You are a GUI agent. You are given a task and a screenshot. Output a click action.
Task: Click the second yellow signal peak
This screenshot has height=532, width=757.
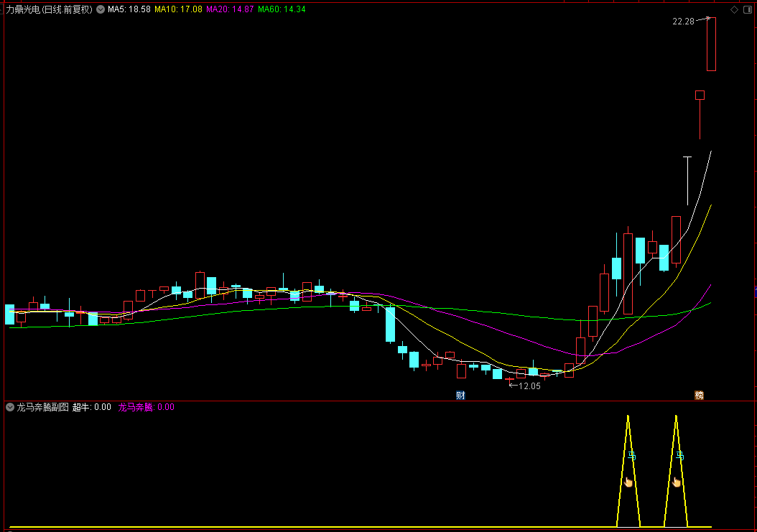click(676, 471)
